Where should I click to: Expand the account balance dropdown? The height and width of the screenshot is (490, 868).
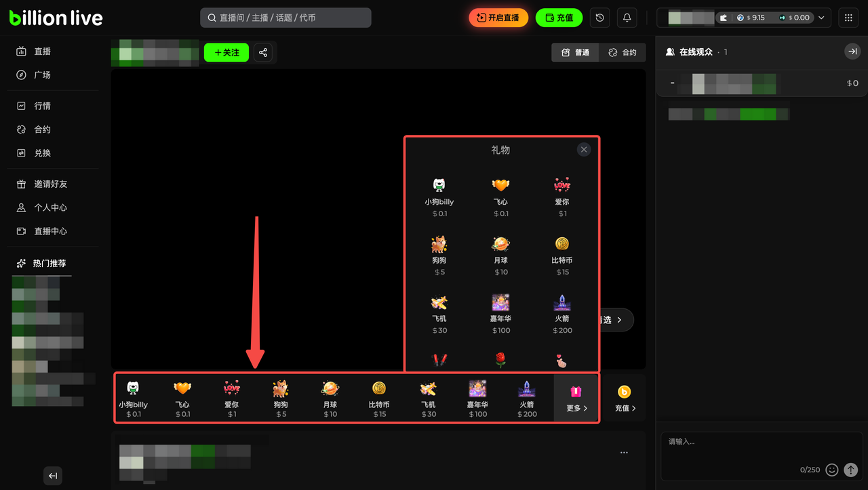(x=822, y=18)
